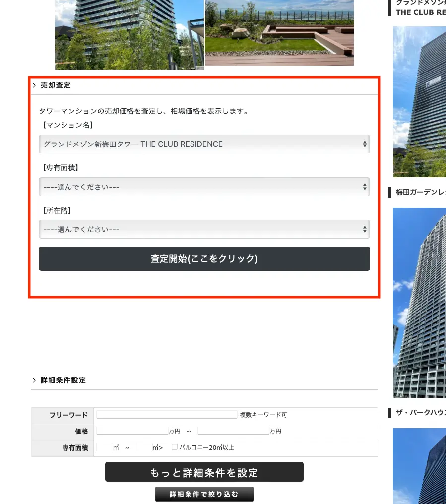Image resolution: width=446 pixels, height=504 pixels.
Task: Open the 所在階 dropdown
Action: point(204,229)
